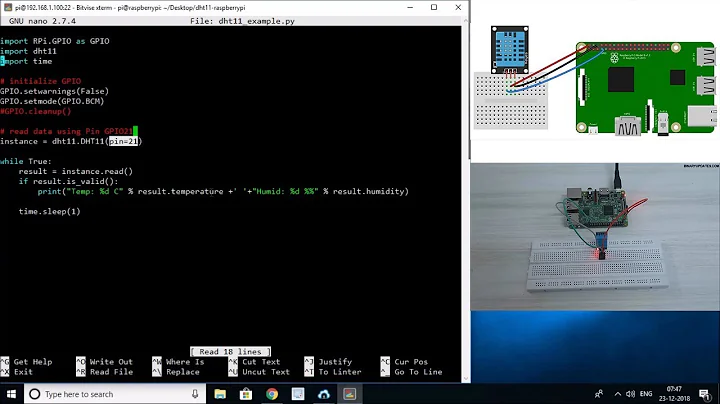Click 'if result.is_valid():' line
Viewport: 720px width, 404px height.
[68, 182]
